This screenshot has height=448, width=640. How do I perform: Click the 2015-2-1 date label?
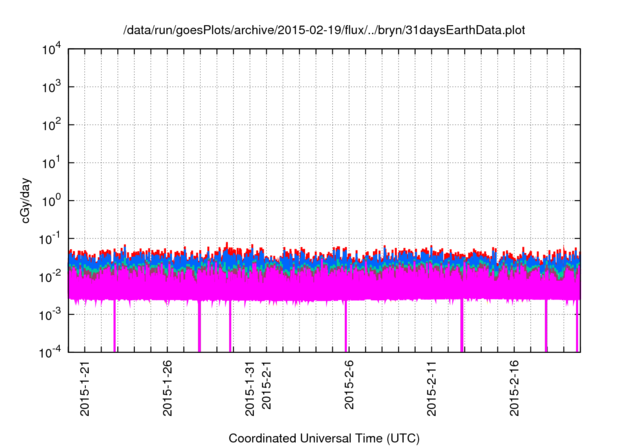[x=266, y=385]
